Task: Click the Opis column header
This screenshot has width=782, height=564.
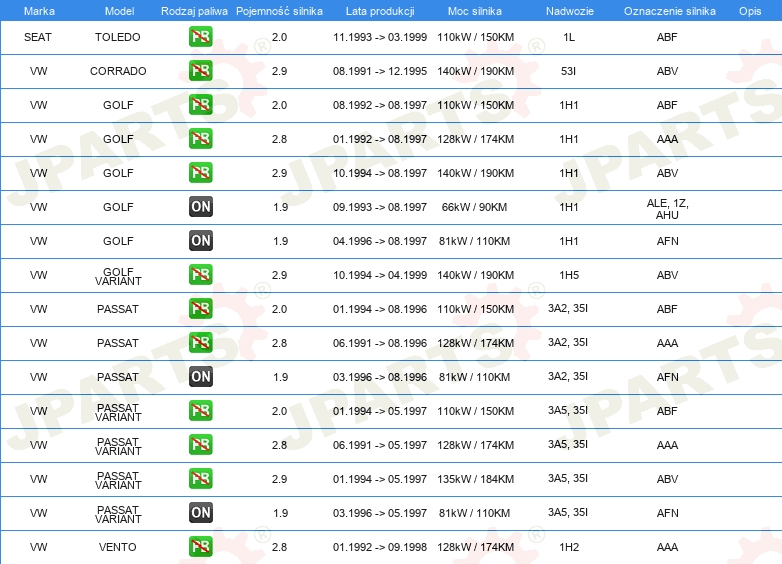Action: click(x=750, y=11)
